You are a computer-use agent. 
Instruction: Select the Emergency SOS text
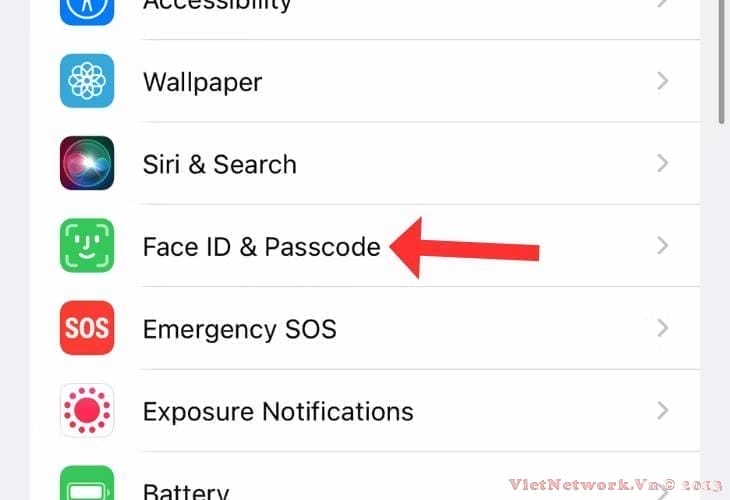pyautogui.click(x=239, y=328)
